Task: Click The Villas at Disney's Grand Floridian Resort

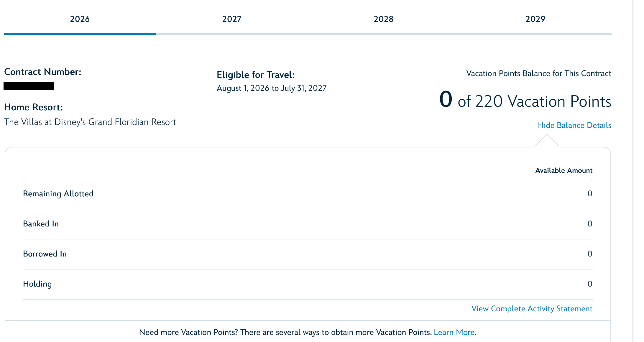Action: 90,122
